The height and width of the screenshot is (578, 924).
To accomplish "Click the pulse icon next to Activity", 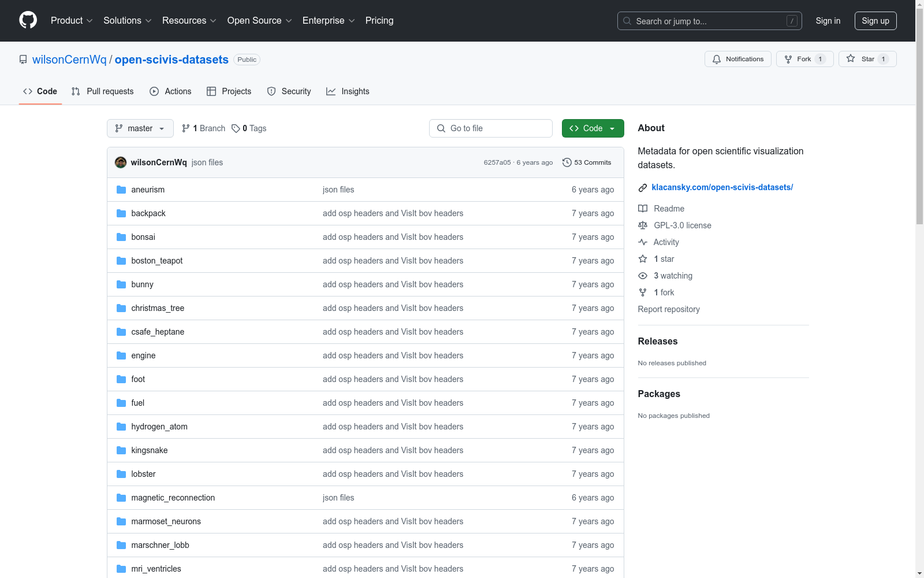I will click(643, 242).
